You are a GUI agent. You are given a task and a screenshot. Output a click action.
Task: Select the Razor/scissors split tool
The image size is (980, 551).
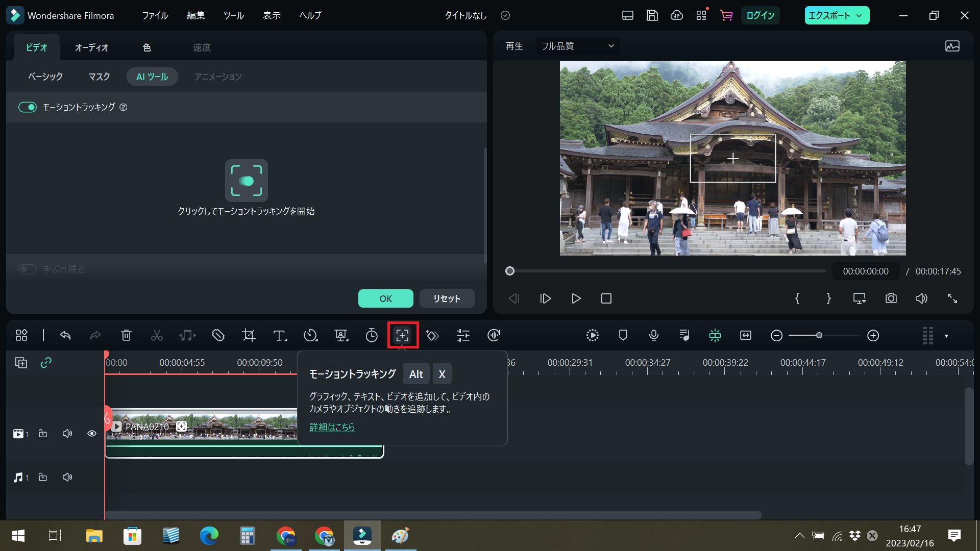click(x=157, y=335)
